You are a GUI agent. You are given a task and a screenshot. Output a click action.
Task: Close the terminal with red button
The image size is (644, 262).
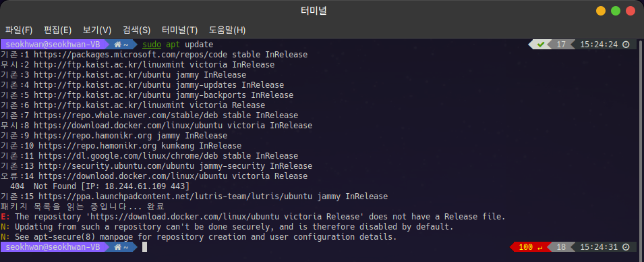pos(631,11)
